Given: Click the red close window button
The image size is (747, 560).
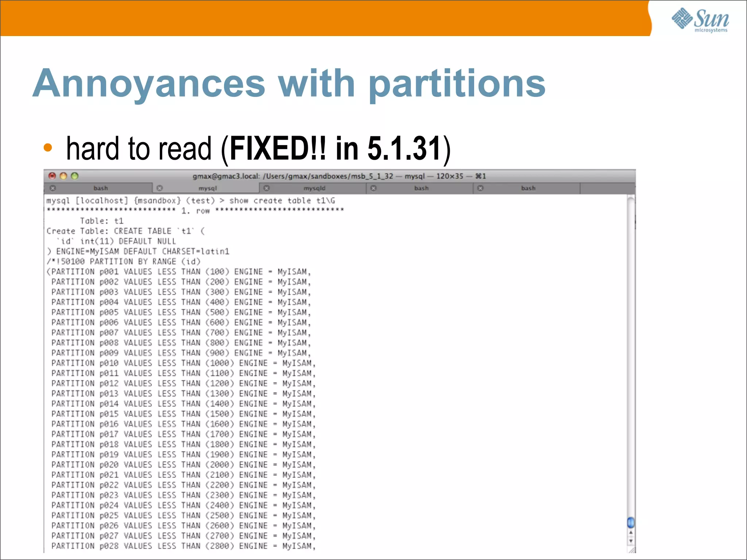Looking at the screenshot, I should click(52, 176).
